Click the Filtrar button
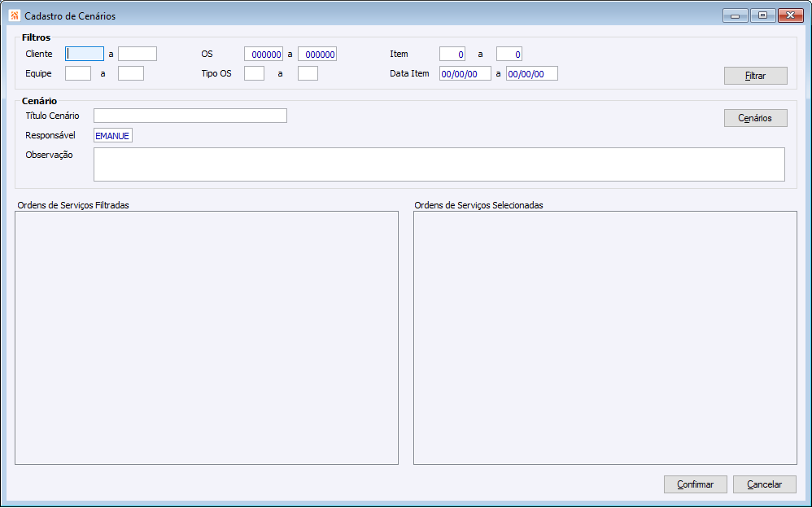This screenshot has width=812, height=508. [756, 76]
